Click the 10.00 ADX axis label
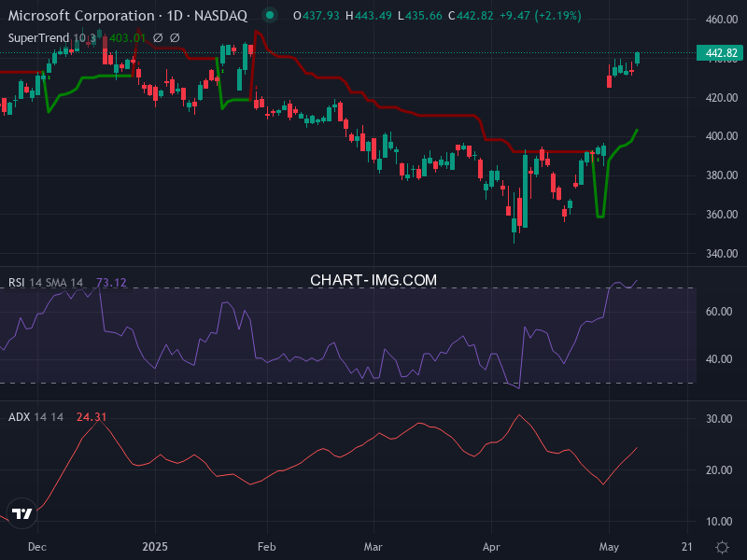Screen dimensions: 747x560 pyautogui.click(x=719, y=522)
